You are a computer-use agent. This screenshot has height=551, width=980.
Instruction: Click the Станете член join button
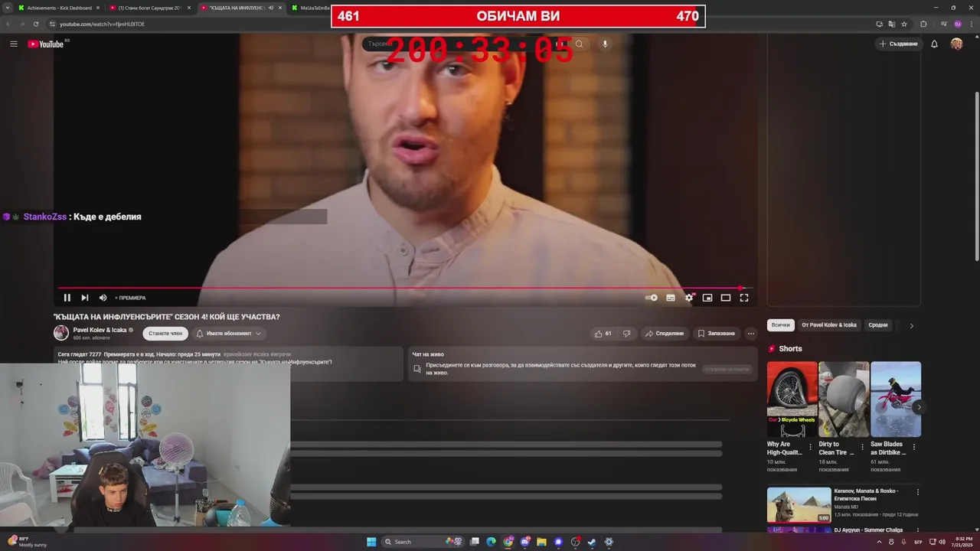[x=165, y=333]
